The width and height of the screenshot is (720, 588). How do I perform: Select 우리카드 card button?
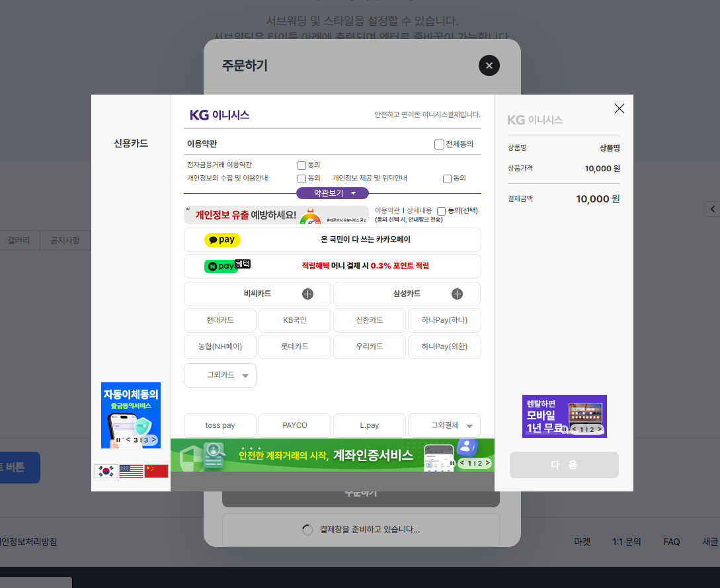[370, 347]
